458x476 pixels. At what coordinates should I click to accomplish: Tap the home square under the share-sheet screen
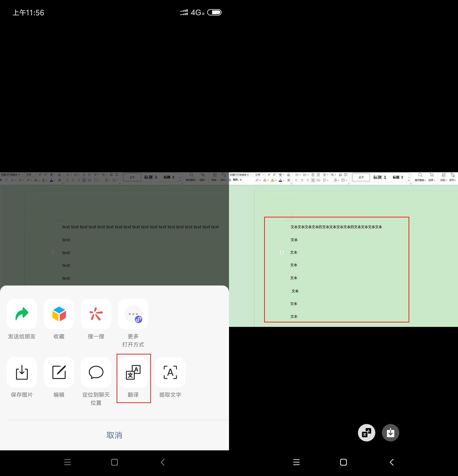coord(114,462)
